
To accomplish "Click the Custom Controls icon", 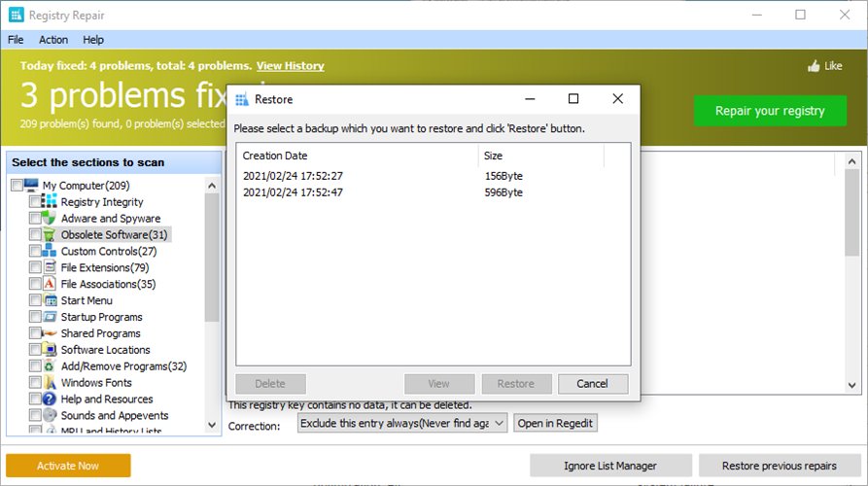I will [x=50, y=251].
